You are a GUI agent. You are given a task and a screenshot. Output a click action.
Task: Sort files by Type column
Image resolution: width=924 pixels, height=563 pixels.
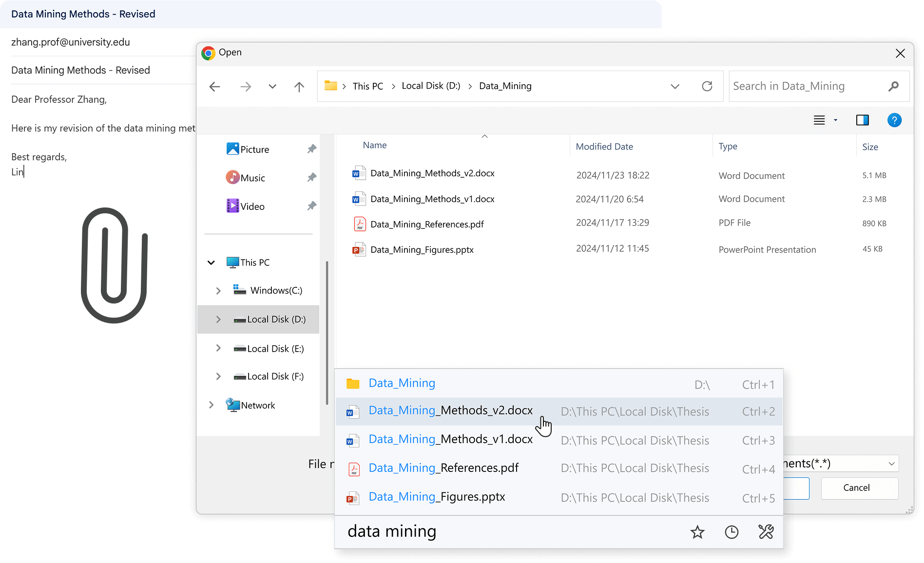tap(728, 147)
